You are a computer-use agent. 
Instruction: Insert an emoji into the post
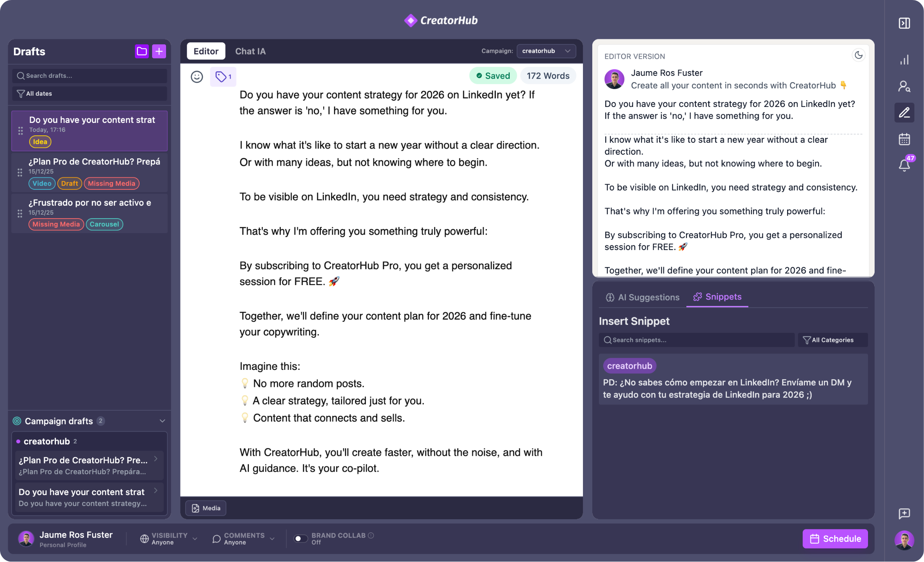click(x=196, y=77)
